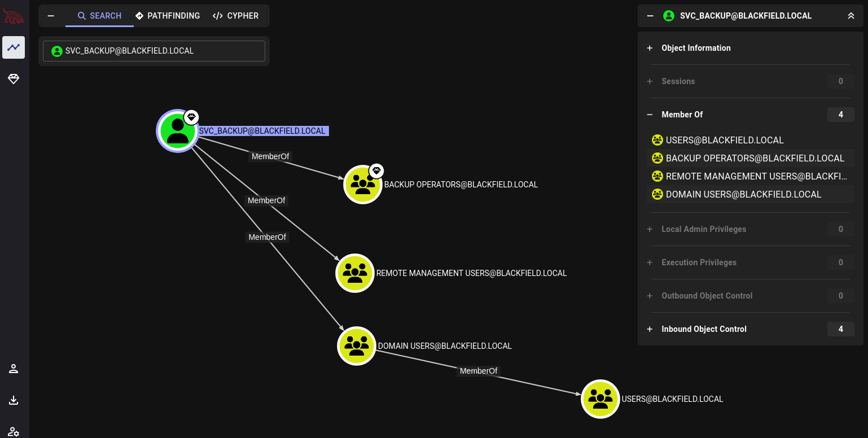The image size is (868, 438).
Task: Click the SVC_BACKUP title in panel header
Action: point(746,16)
